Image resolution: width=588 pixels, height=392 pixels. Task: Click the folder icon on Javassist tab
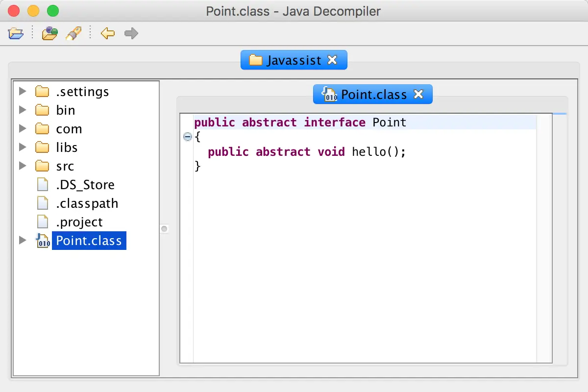pyautogui.click(x=256, y=60)
